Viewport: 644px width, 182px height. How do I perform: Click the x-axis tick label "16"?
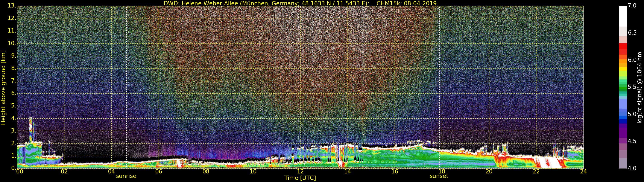coord(395,172)
